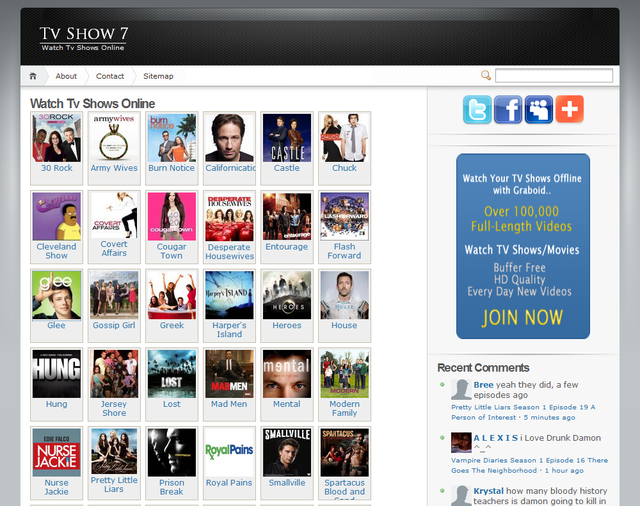Open the Burn Notice poster thumbnail
Screen dimensions: 640x506
tap(172, 138)
